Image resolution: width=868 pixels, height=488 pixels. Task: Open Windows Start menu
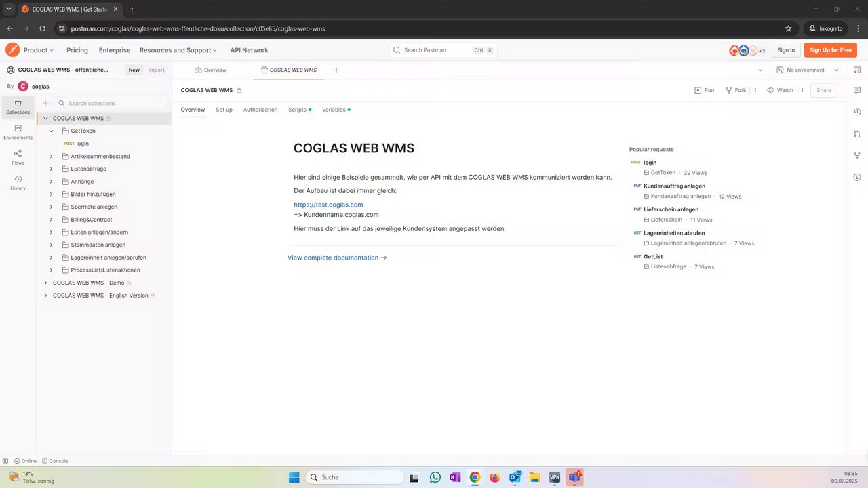294,477
